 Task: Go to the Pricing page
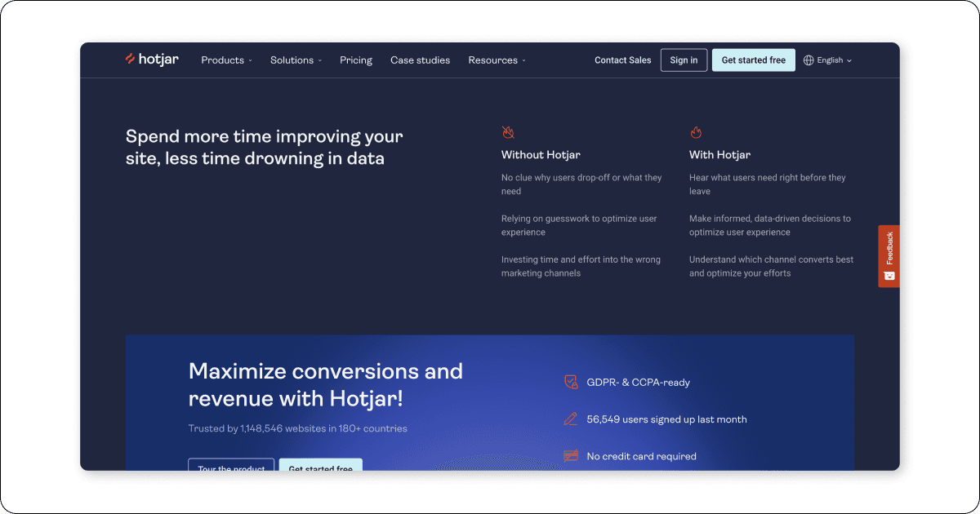[356, 60]
